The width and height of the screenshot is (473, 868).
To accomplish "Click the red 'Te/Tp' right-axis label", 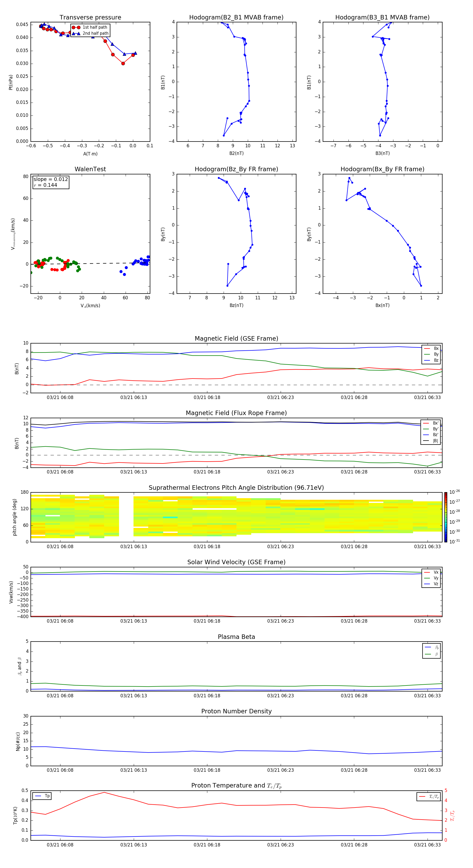I will tap(453, 815).
